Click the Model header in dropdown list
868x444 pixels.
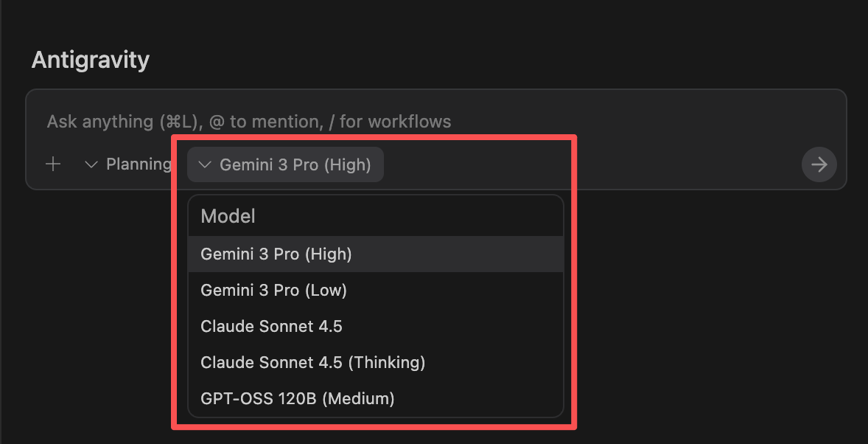pos(228,216)
